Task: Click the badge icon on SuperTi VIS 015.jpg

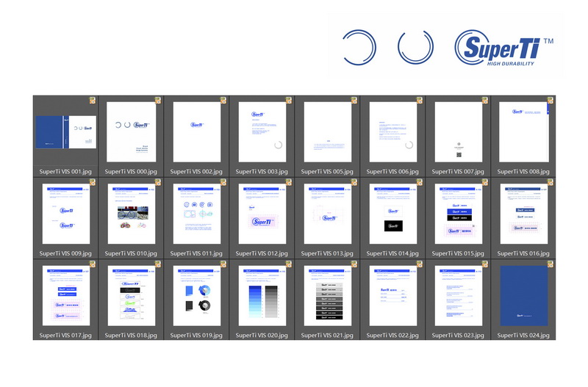Action: point(485,182)
